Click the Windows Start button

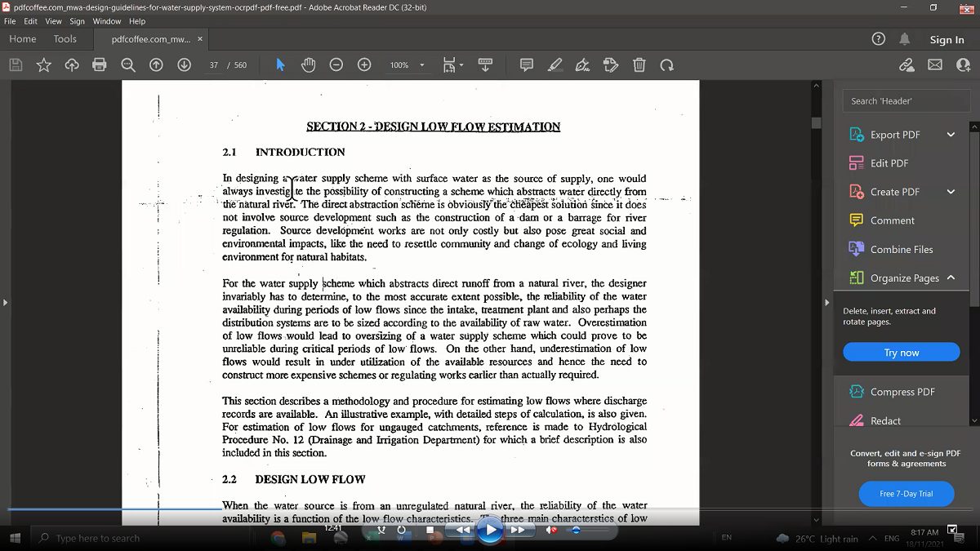[x=15, y=538]
